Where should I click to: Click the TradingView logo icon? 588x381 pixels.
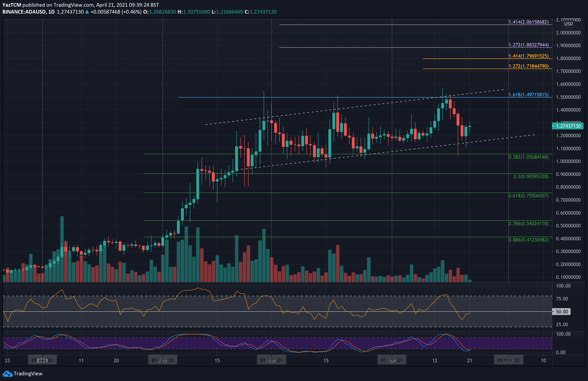pyautogui.click(x=7, y=374)
